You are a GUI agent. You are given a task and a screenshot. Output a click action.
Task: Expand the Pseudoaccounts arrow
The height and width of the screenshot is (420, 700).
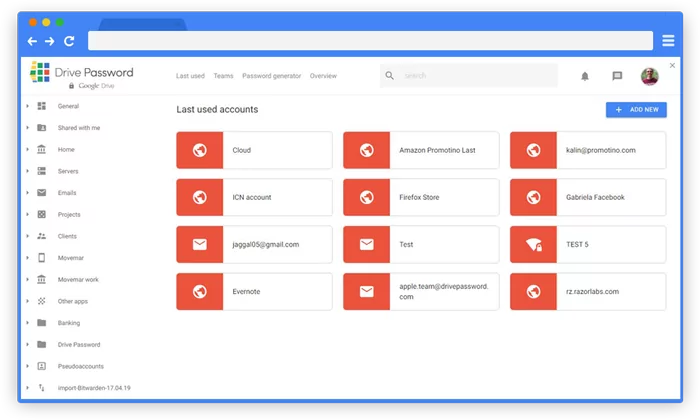28,366
